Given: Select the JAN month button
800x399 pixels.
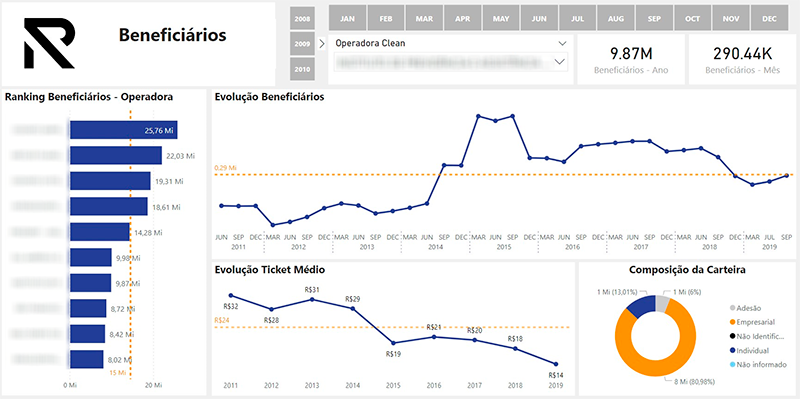Looking at the screenshot, I should coord(347,18).
